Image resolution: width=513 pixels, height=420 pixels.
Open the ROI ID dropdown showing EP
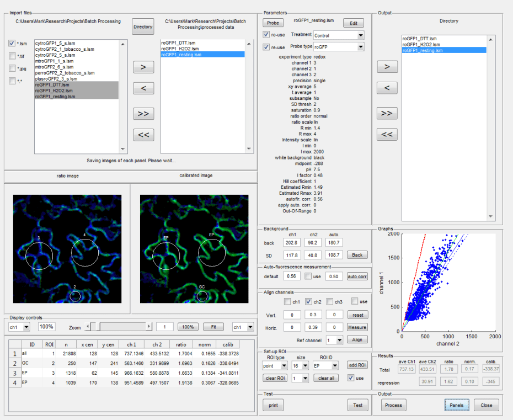coord(325,365)
